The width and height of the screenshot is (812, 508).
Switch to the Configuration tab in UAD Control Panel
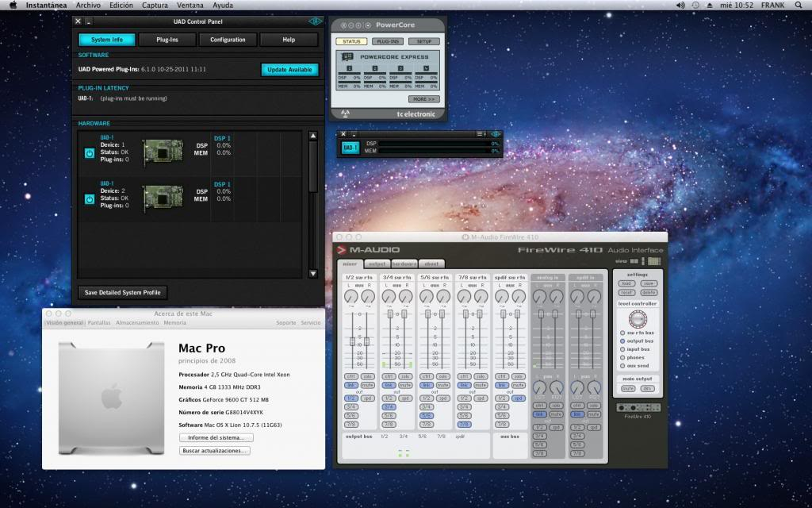(228, 40)
